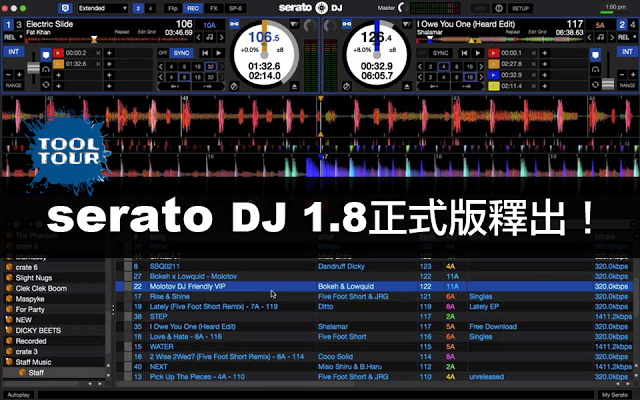
Task: Switch to 2-deck layout
Action: point(138,8)
